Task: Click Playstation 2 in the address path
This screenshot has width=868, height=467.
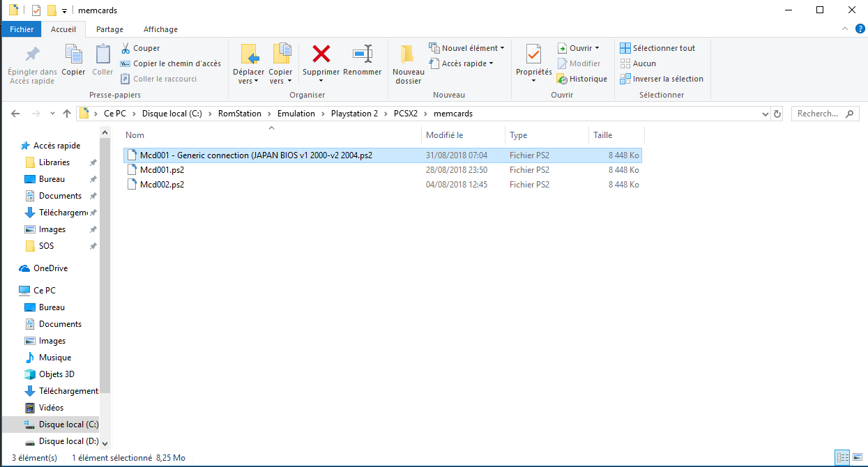Action: 354,114
